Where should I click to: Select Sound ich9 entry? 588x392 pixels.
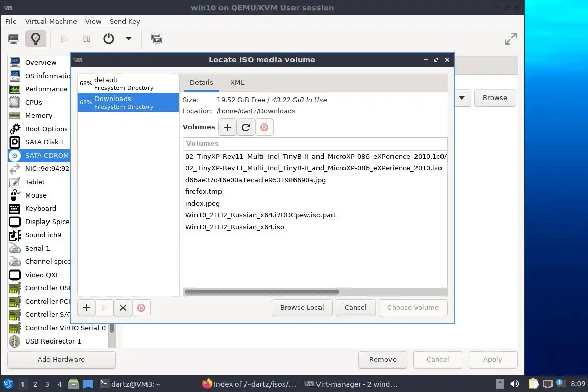pos(39,235)
